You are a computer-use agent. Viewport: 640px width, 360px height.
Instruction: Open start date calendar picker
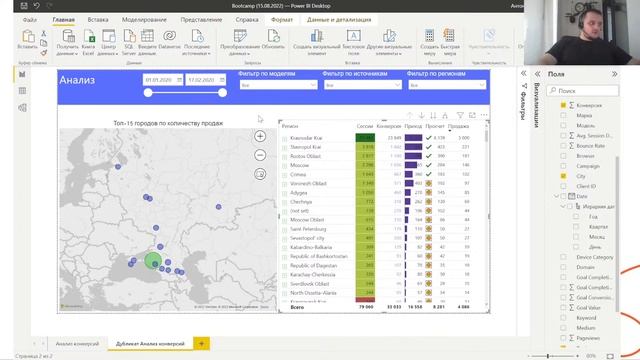[x=179, y=80]
